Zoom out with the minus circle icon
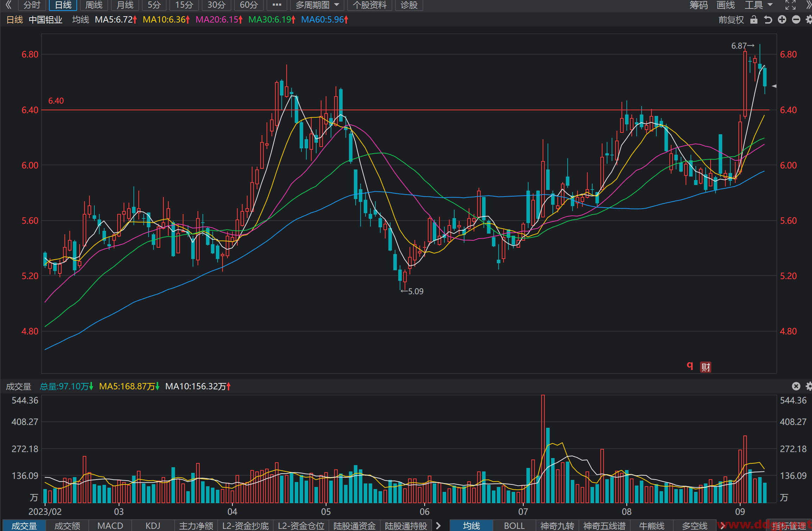 click(796, 20)
